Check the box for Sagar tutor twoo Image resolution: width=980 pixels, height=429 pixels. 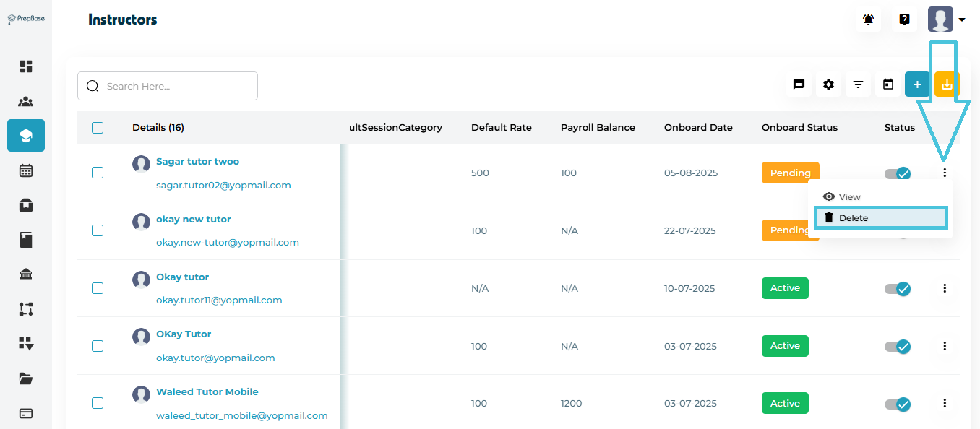tap(98, 173)
